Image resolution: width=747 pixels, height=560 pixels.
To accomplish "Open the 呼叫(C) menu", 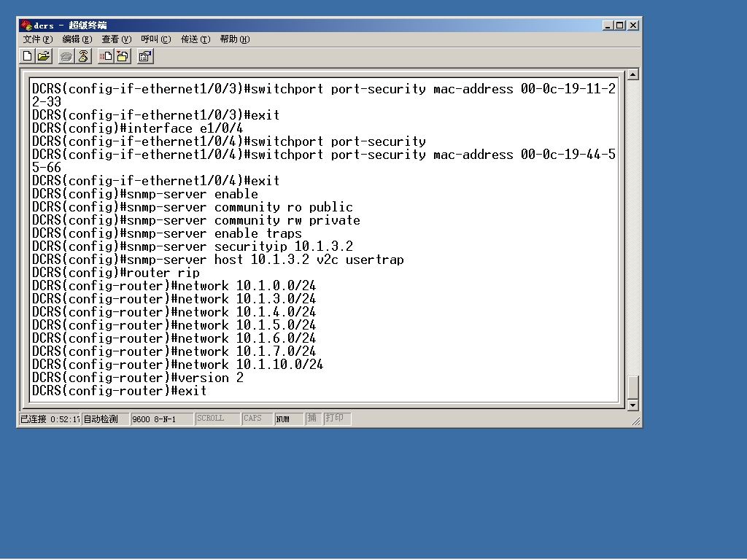I will tap(156, 39).
